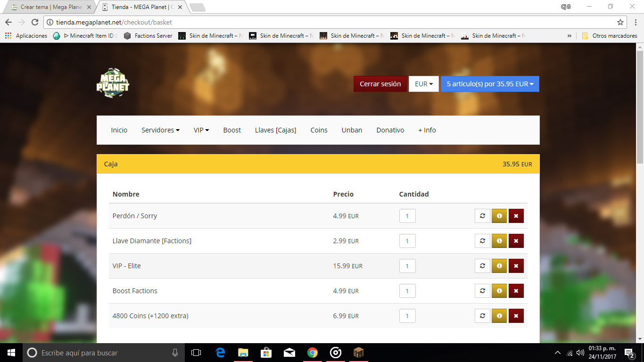This screenshot has width=644, height=362.
Task: Open the Factions Server bookmark
Action: tap(148, 36)
